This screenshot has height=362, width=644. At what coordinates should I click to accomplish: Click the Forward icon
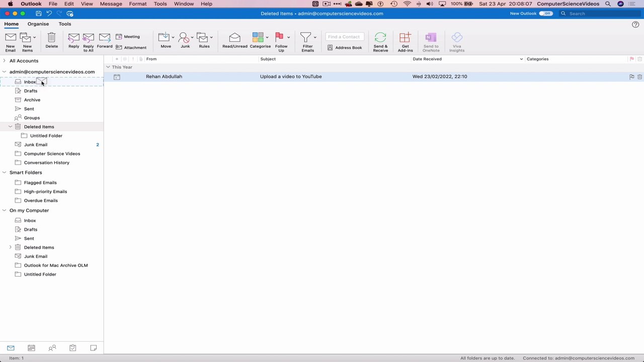click(105, 38)
